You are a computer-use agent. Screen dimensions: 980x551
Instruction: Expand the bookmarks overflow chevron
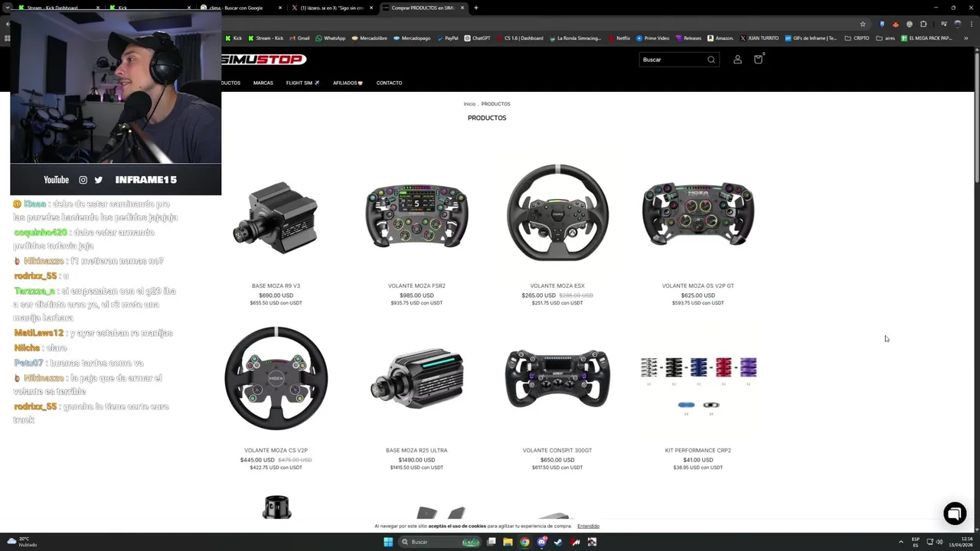[x=966, y=38]
